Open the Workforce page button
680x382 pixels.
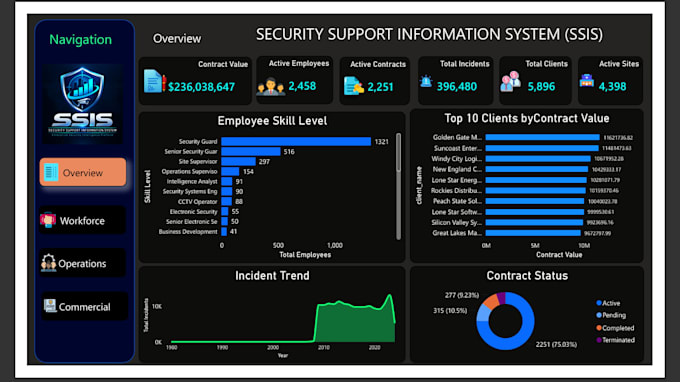83,220
